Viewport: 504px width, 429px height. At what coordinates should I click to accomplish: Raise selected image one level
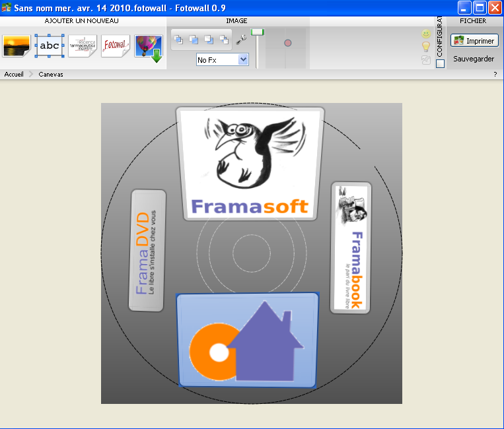click(x=194, y=40)
